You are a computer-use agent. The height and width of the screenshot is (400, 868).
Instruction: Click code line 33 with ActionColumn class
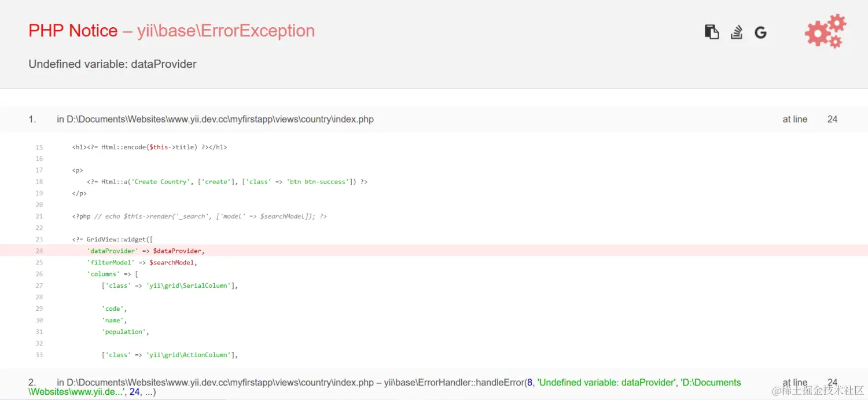pyautogui.click(x=170, y=355)
